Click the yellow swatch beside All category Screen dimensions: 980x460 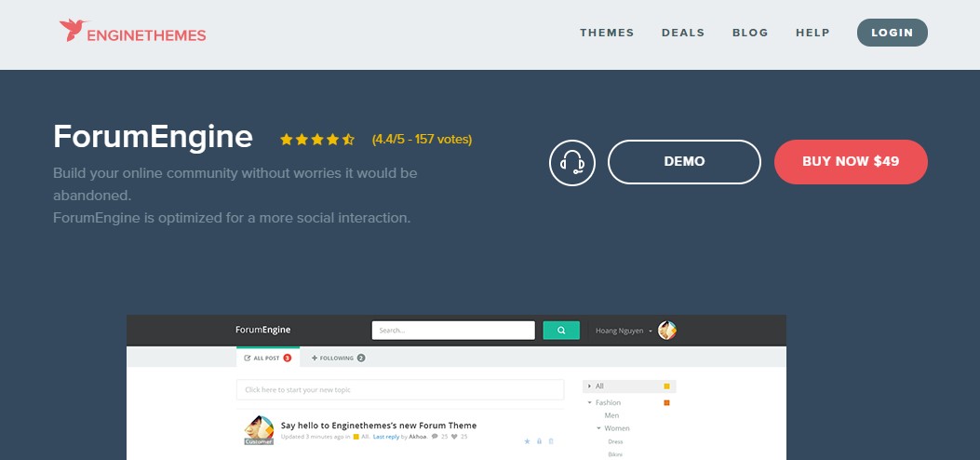(667, 386)
